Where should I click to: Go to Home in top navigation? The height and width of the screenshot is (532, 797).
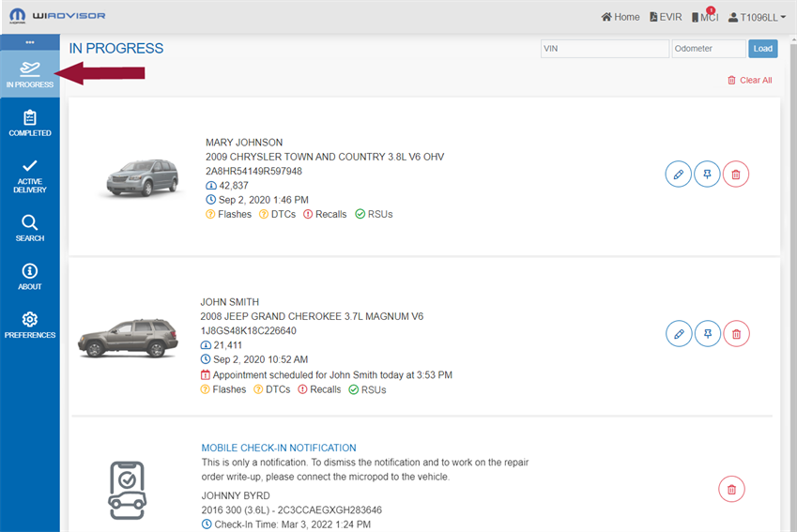click(621, 17)
